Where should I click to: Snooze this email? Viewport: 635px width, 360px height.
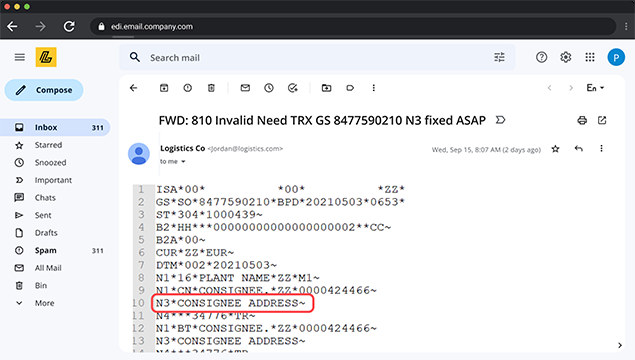pos(269,88)
